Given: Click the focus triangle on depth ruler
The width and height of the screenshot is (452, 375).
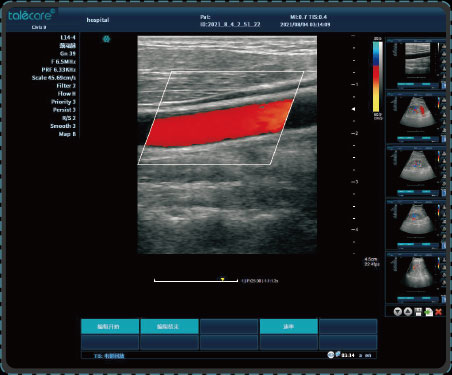Looking at the screenshot, I should tap(353, 109).
